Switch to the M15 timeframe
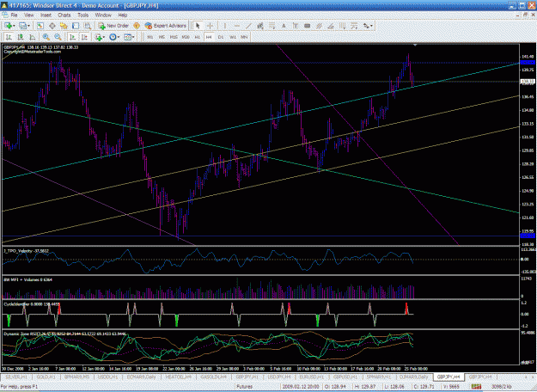This screenshot has width=537, height=392. pyautogui.click(x=174, y=37)
